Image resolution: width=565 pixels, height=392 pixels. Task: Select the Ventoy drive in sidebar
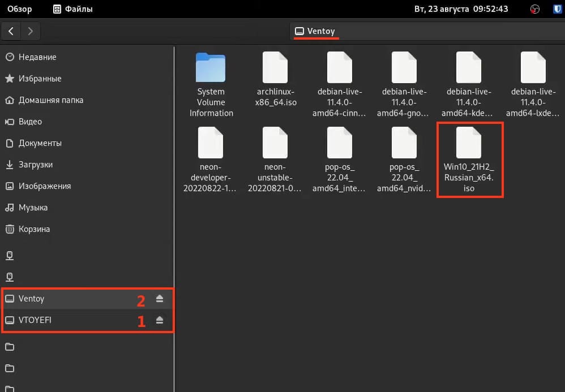point(87,299)
